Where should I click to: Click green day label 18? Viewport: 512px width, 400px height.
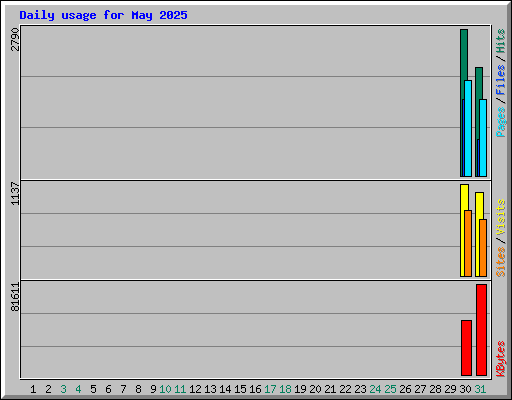click(x=285, y=389)
